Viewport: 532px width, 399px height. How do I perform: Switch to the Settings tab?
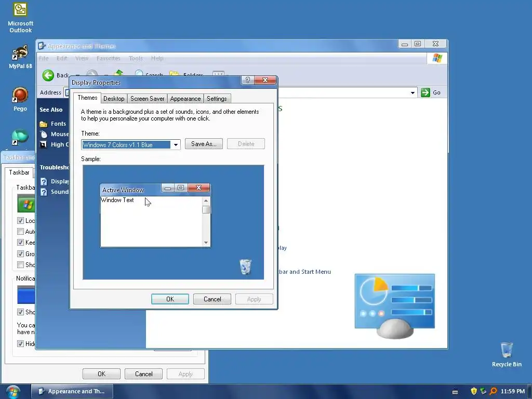click(x=217, y=99)
